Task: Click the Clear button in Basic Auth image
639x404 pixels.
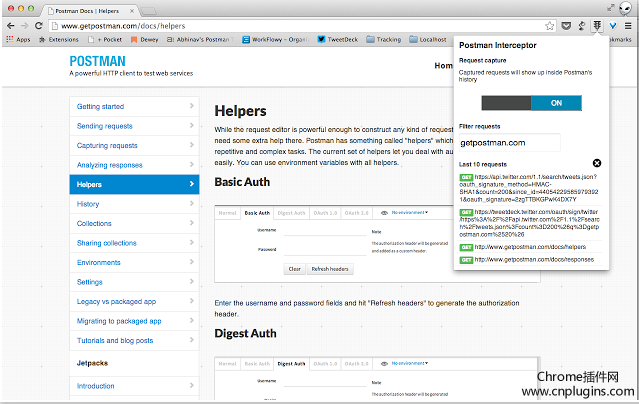Action: pos(295,269)
